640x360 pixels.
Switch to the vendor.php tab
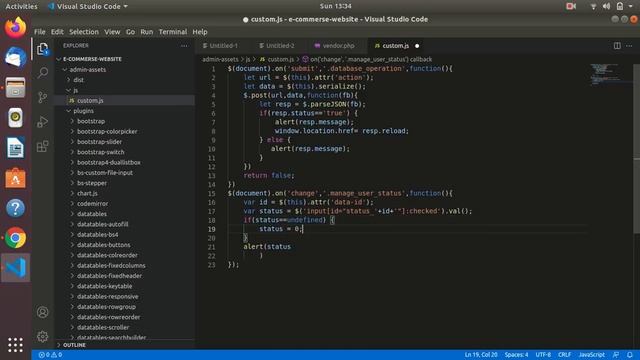click(x=338, y=46)
